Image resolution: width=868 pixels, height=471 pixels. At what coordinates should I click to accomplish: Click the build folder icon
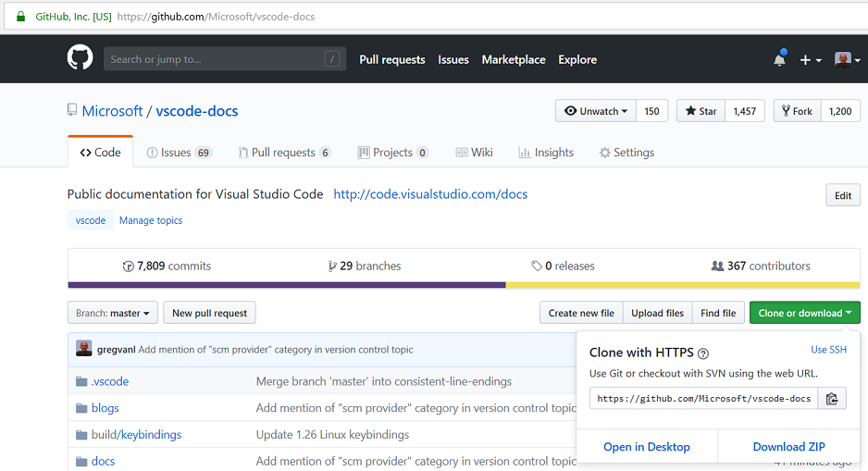point(81,435)
